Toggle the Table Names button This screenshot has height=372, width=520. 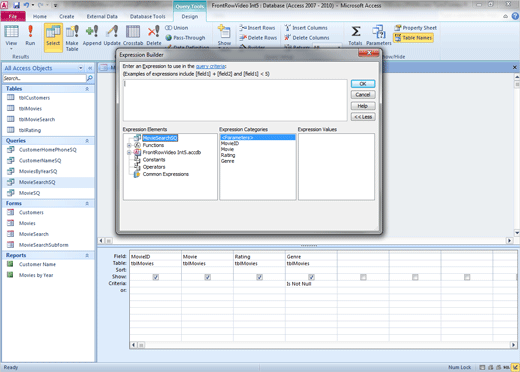(413, 38)
